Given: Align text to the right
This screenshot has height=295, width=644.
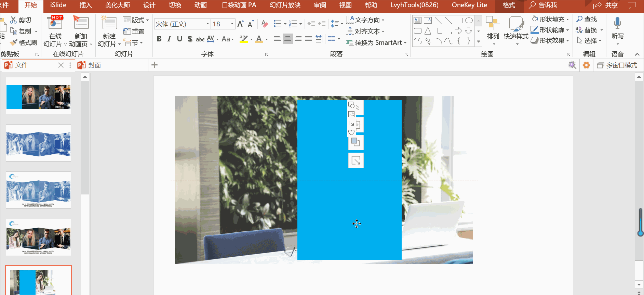Looking at the screenshot, I should click(x=298, y=39).
